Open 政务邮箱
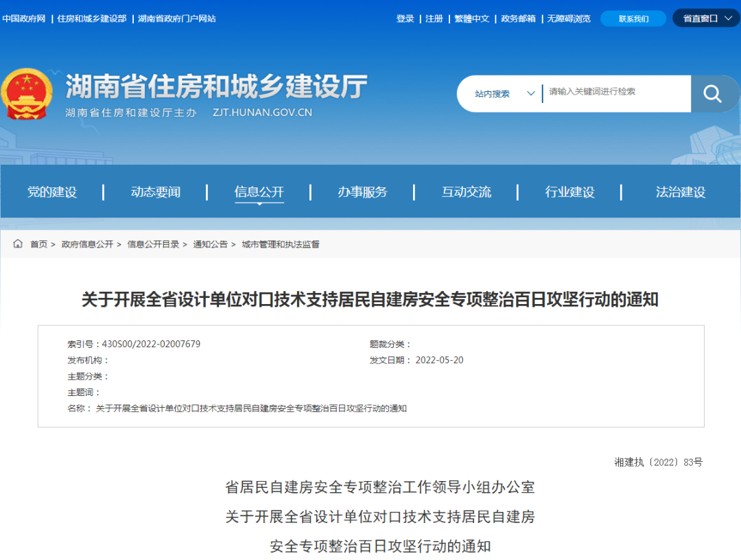The image size is (741, 560). coord(518,19)
